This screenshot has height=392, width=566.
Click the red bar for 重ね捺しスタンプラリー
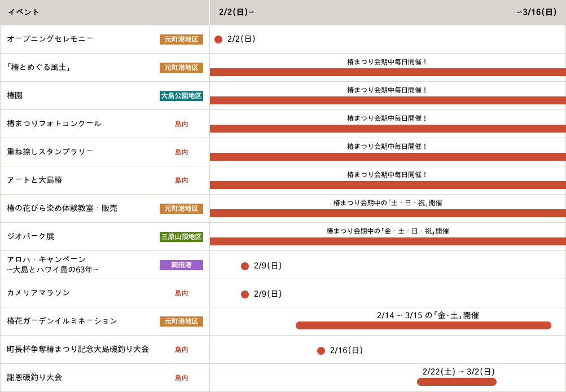388,156
